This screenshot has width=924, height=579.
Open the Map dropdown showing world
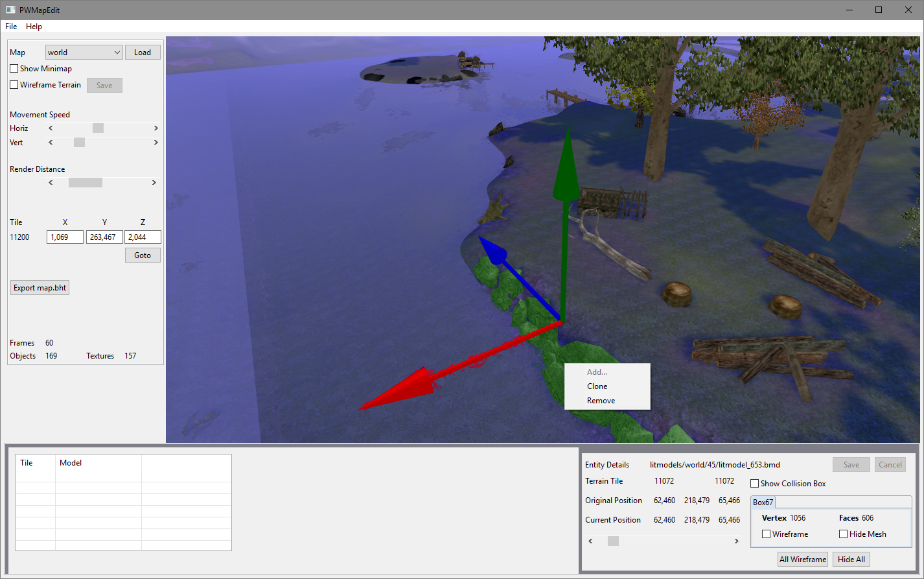click(84, 53)
